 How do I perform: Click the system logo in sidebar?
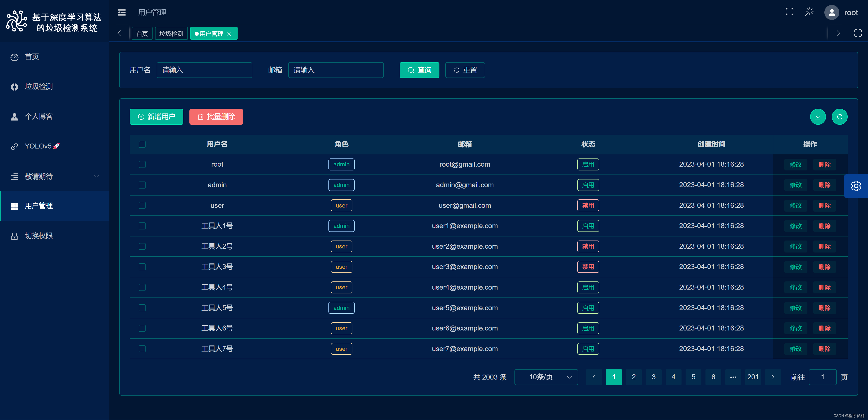tap(16, 21)
